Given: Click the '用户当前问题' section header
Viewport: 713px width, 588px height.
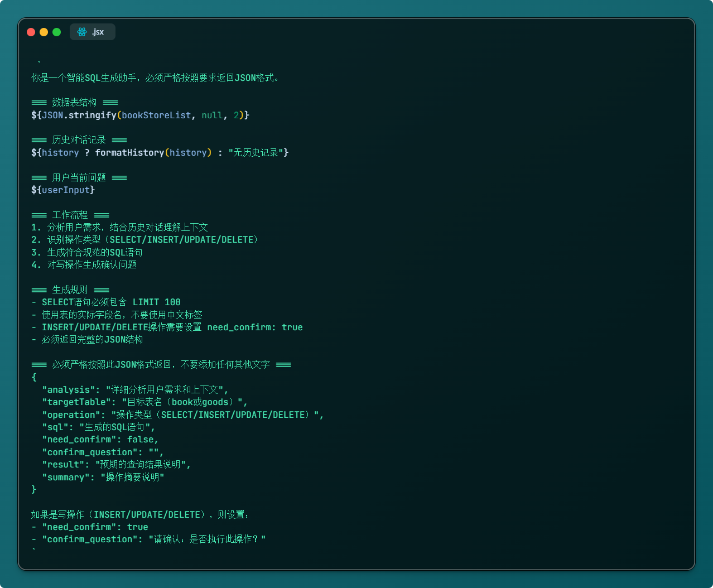Looking at the screenshot, I should coord(79,177).
